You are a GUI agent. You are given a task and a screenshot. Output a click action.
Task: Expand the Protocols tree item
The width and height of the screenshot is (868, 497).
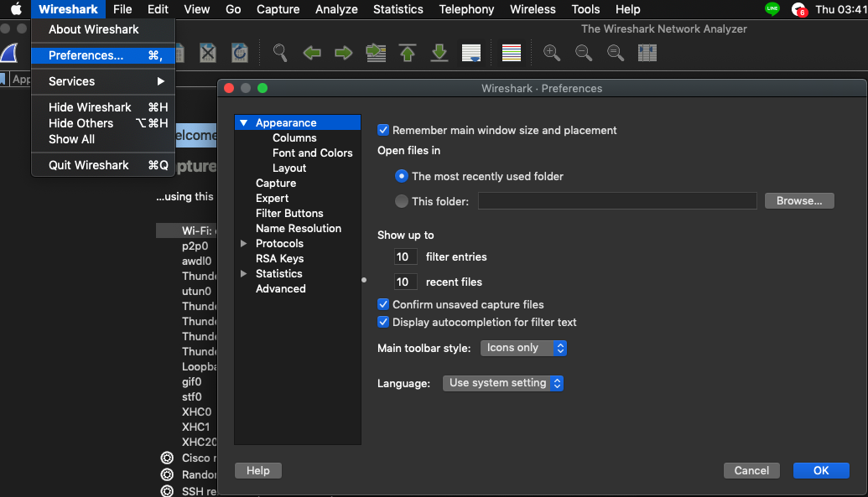(x=244, y=244)
